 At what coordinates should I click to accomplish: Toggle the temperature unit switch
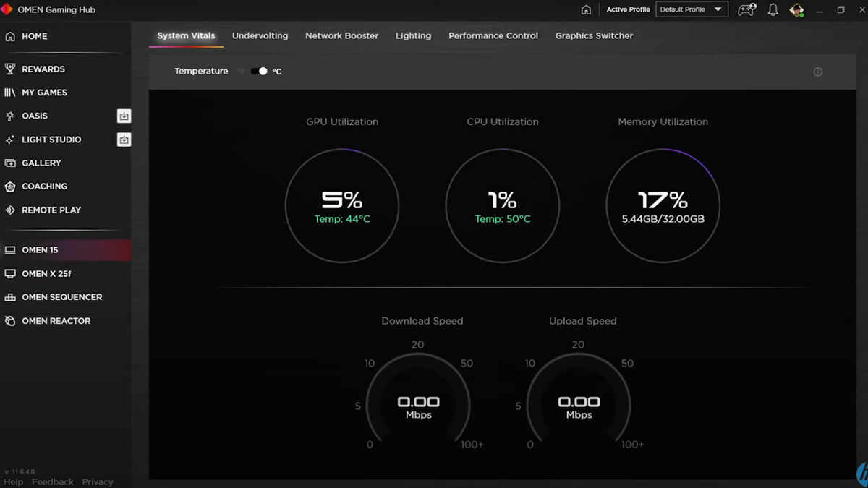tap(259, 71)
